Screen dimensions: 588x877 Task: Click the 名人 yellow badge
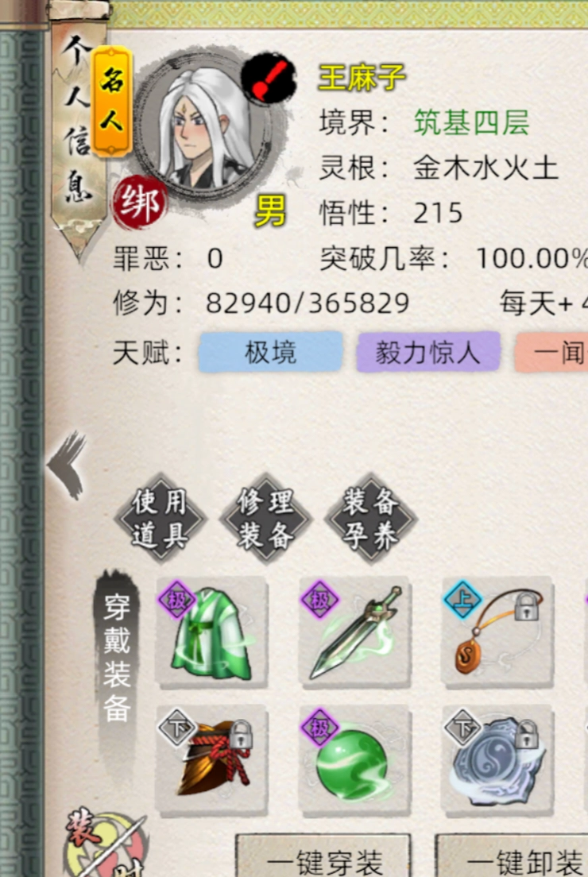tap(112, 101)
